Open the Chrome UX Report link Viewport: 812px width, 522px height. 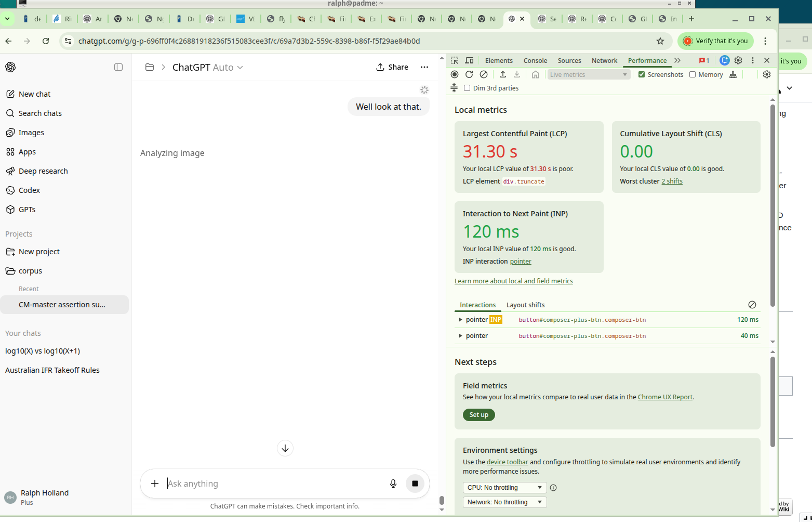coord(664,397)
